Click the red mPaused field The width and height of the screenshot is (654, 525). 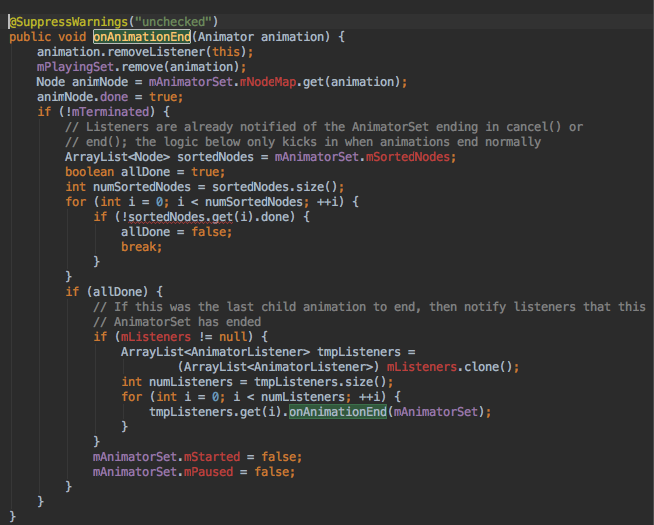(208, 472)
